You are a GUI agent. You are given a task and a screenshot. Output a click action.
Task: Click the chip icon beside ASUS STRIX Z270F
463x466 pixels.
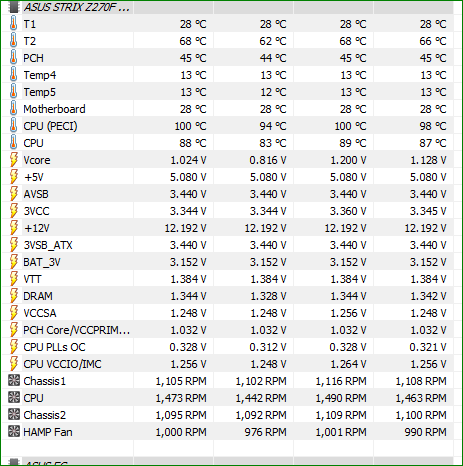coord(13,7)
